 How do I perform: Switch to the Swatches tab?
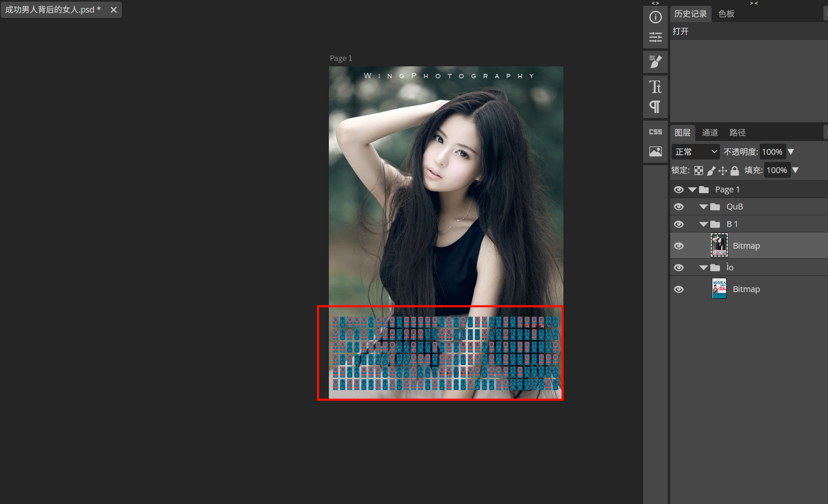[x=726, y=14]
